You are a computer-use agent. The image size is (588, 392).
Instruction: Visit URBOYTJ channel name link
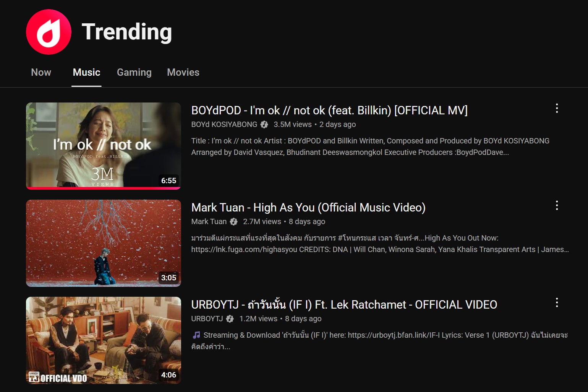pos(207,319)
